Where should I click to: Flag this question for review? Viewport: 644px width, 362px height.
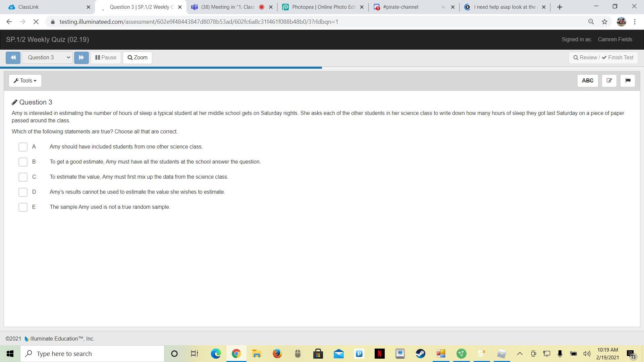[628, 81]
